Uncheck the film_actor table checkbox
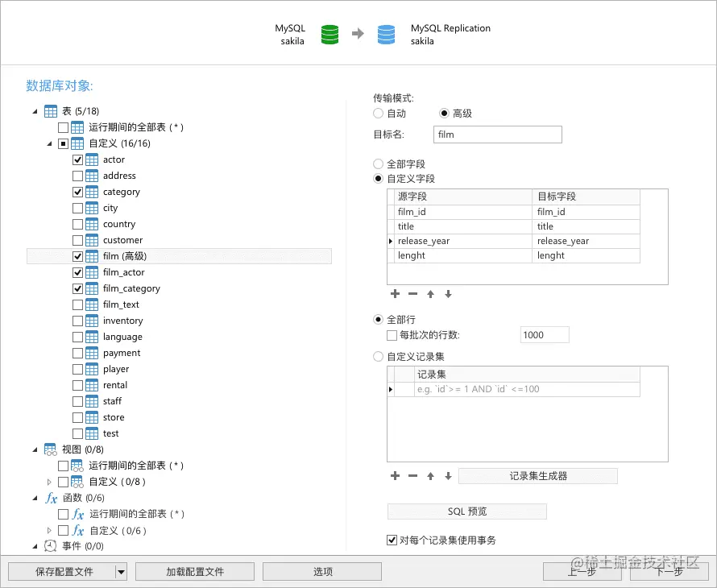Screen dimensions: 717x588 [77, 272]
